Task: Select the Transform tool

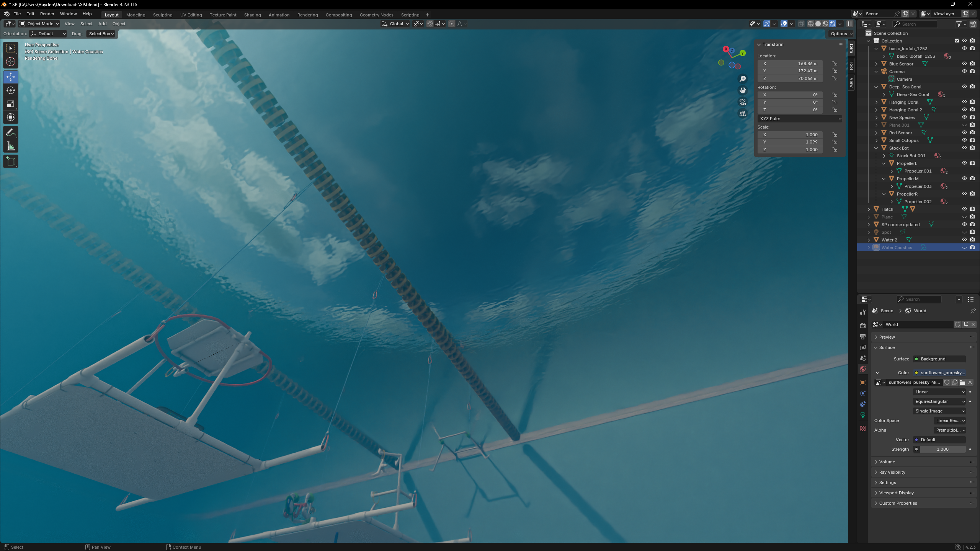Action: point(11,117)
